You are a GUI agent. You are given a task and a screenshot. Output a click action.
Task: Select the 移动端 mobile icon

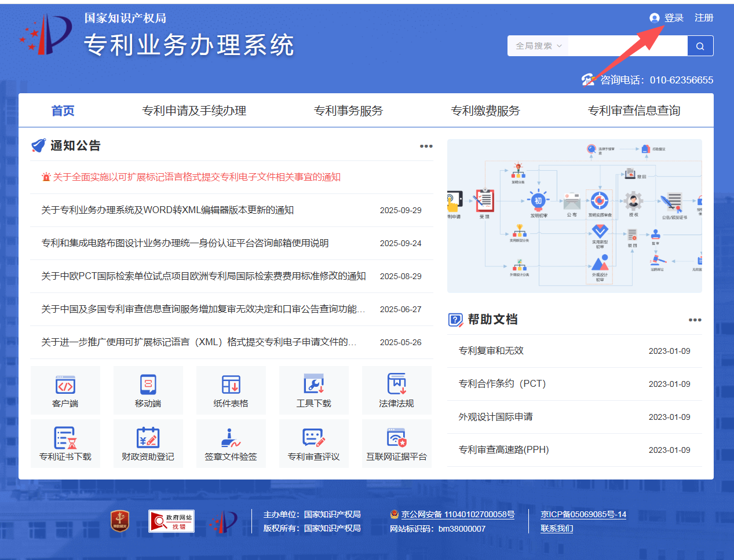point(148,389)
